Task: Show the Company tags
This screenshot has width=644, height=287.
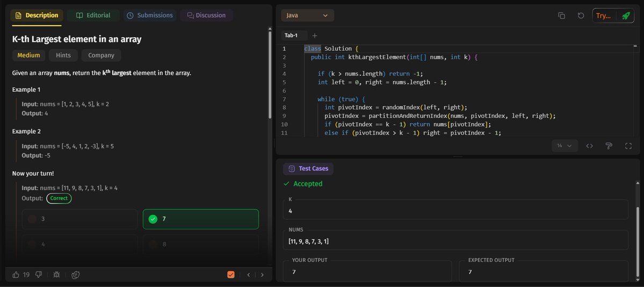Action: click(x=101, y=55)
